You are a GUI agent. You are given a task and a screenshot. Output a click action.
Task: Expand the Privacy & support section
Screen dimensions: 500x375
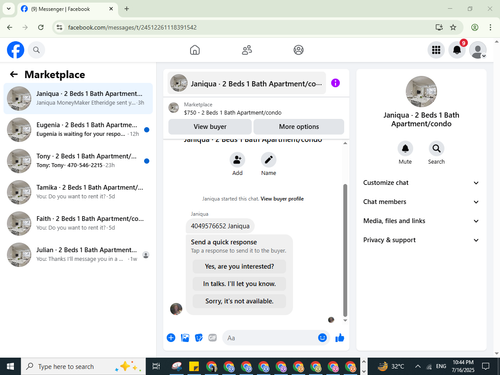[421, 240]
